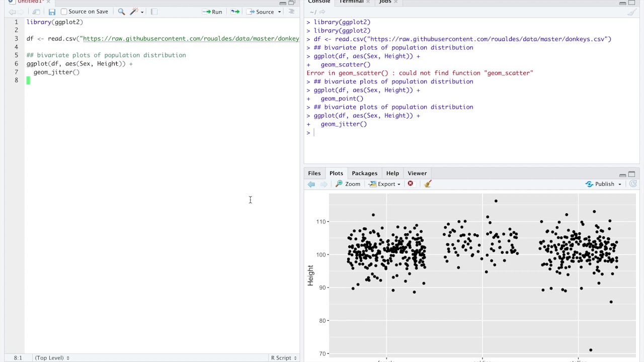Image resolution: width=644 pixels, height=362 pixels.
Task: Switch to the Terminal tab
Action: tap(351, 2)
